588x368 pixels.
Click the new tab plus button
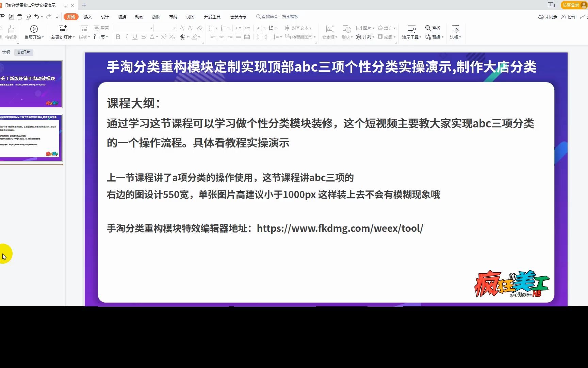tap(84, 5)
